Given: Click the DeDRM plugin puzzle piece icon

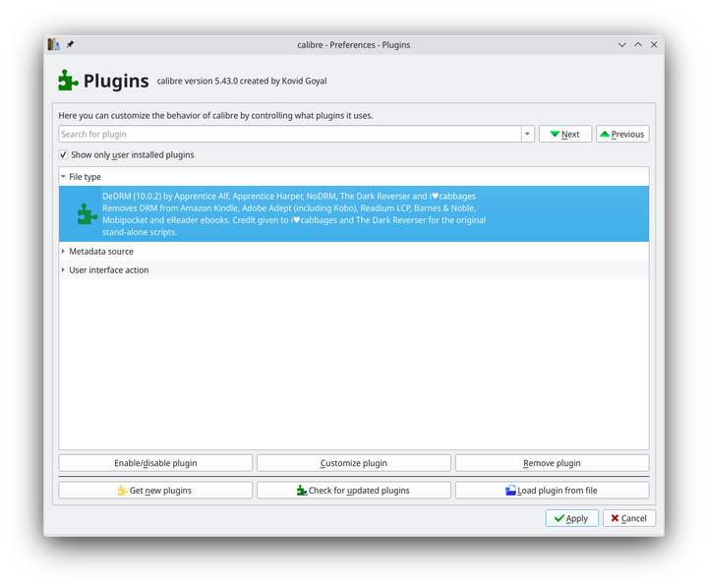Looking at the screenshot, I should (87, 213).
